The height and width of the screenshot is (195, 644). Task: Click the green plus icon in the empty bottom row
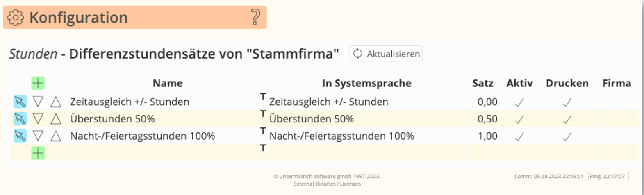coord(38,153)
